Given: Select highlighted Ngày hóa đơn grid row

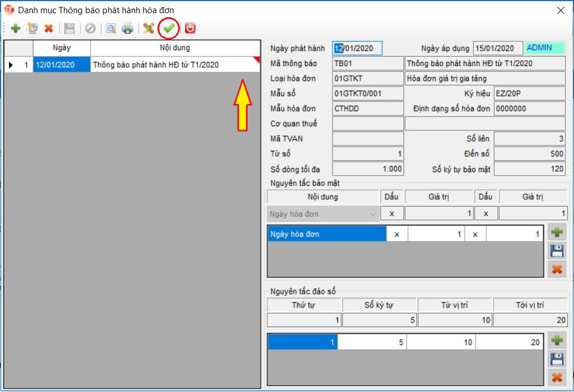Looking at the screenshot, I should coord(327,234).
